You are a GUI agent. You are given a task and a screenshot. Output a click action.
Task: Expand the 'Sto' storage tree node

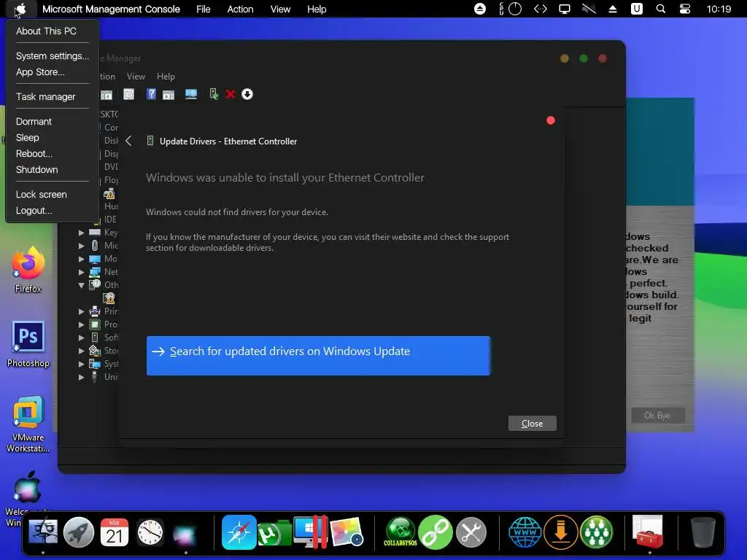point(82,351)
